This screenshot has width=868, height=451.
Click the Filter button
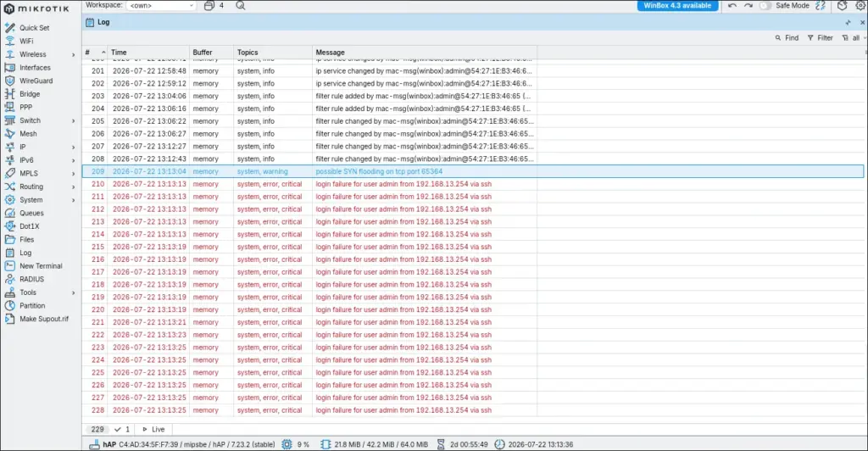820,38
